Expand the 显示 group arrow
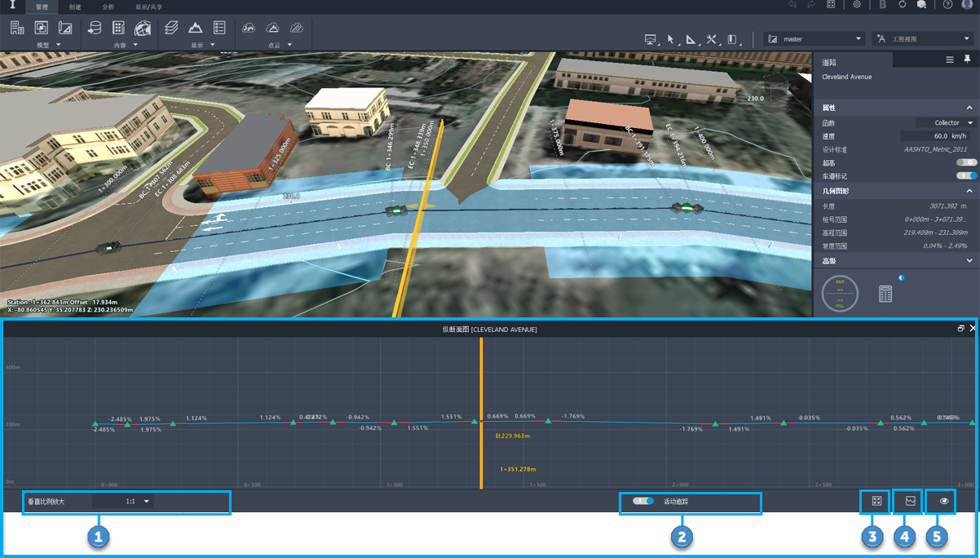This screenshot has height=558, width=980. (x=212, y=45)
